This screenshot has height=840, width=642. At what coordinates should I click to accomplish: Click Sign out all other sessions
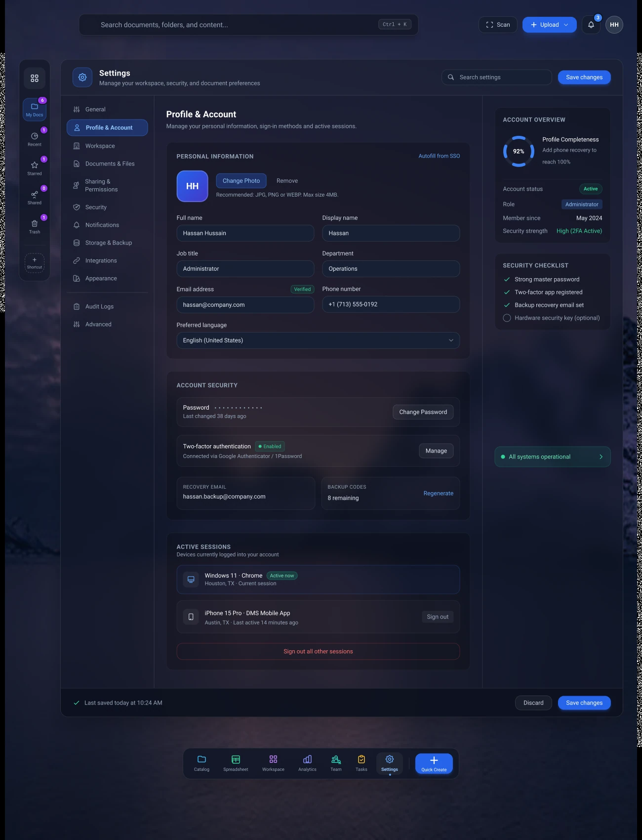pos(318,651)
